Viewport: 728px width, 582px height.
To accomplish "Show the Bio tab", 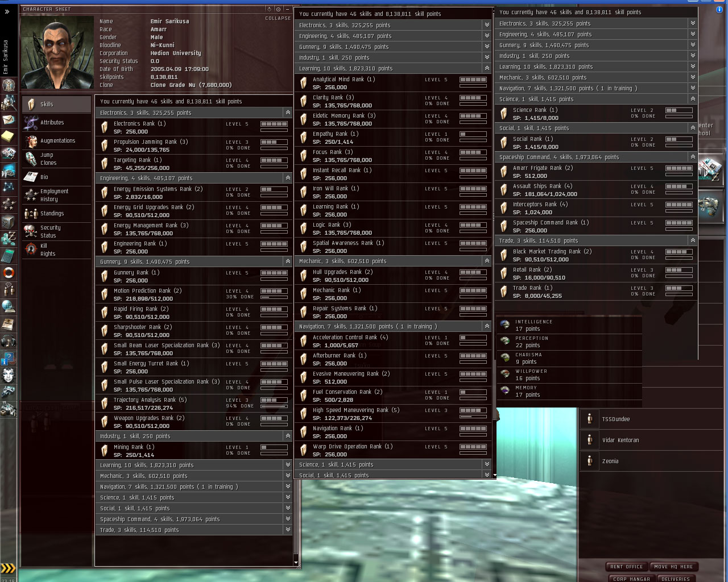I will [x=56, y=177].
